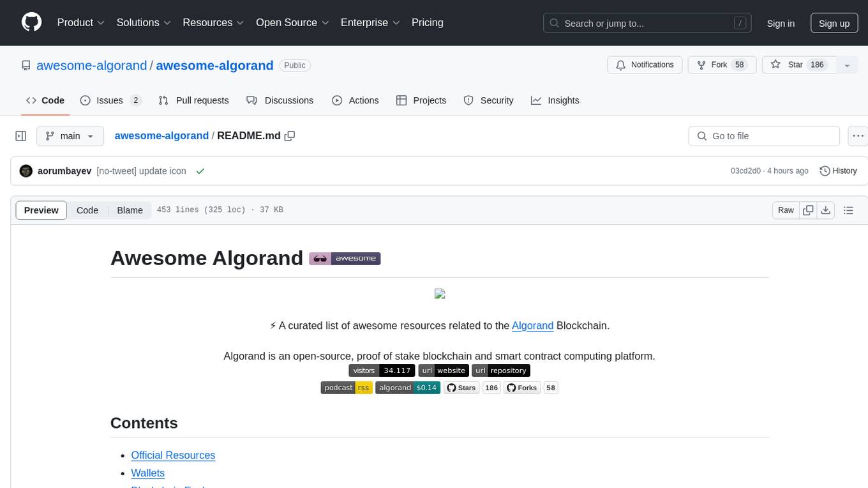
Task: Switch to the Code tab
Action: pos(45,100)
